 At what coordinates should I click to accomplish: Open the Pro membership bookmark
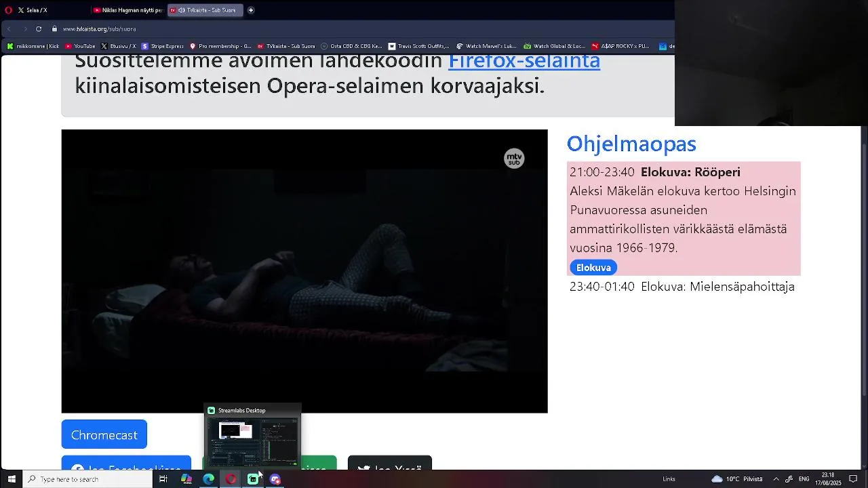click(x=220, y=46)
